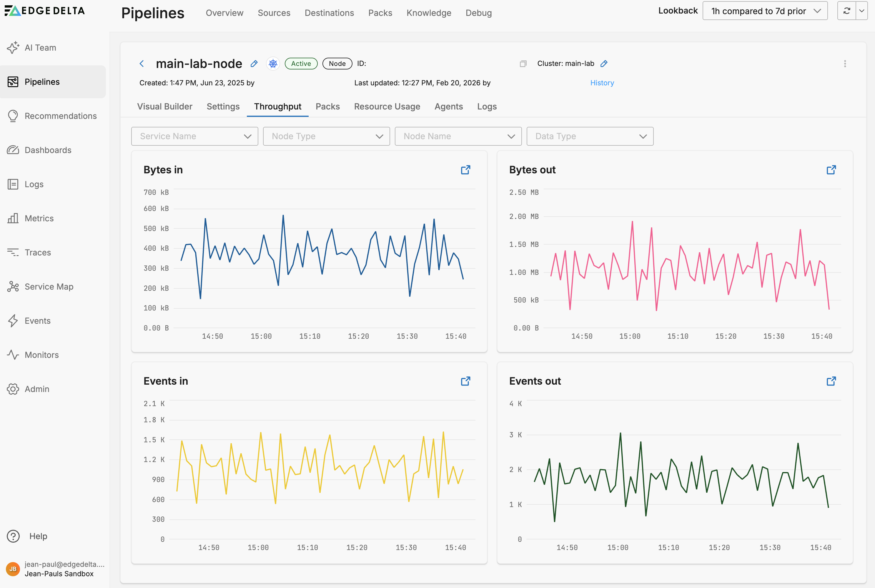Image resolution: width=875 pixels, height=588 pixels.
Task: Pop out the Events out chart
Action: [x=831, y=381]
